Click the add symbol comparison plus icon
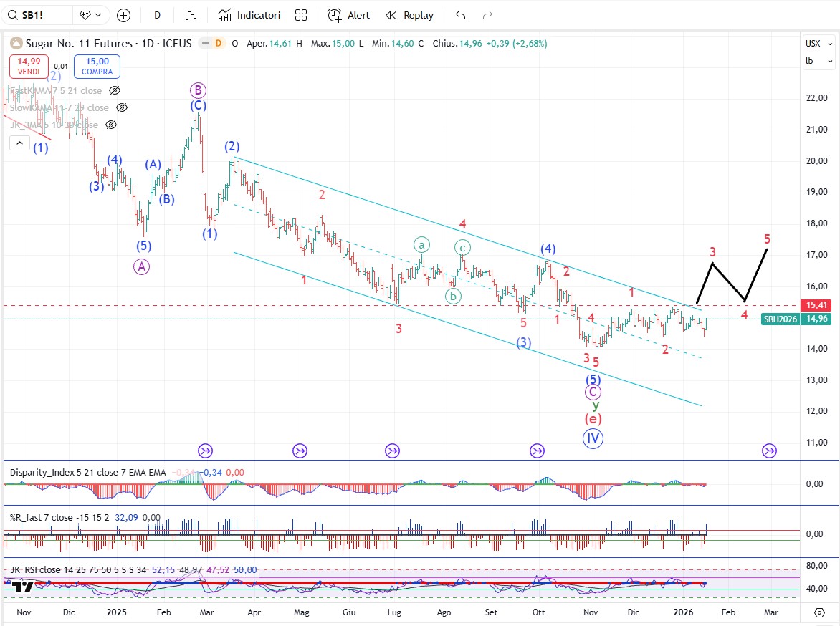 (x=123, y=15)
